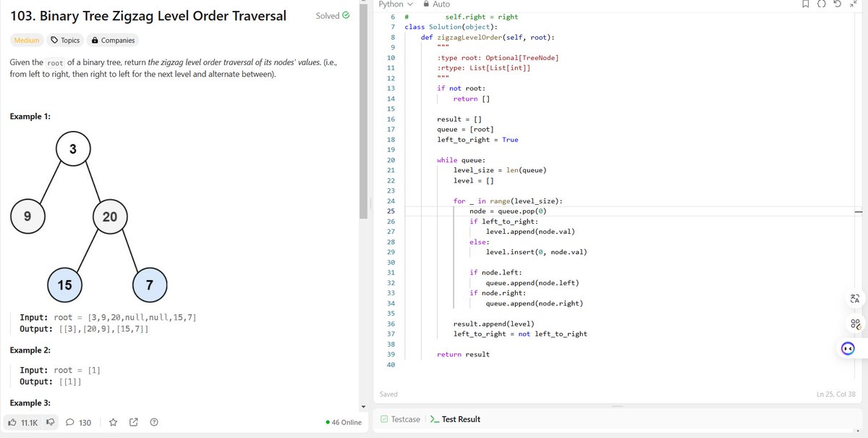
Task: Click code line 'class Solution(object):'
Action: 451,27
